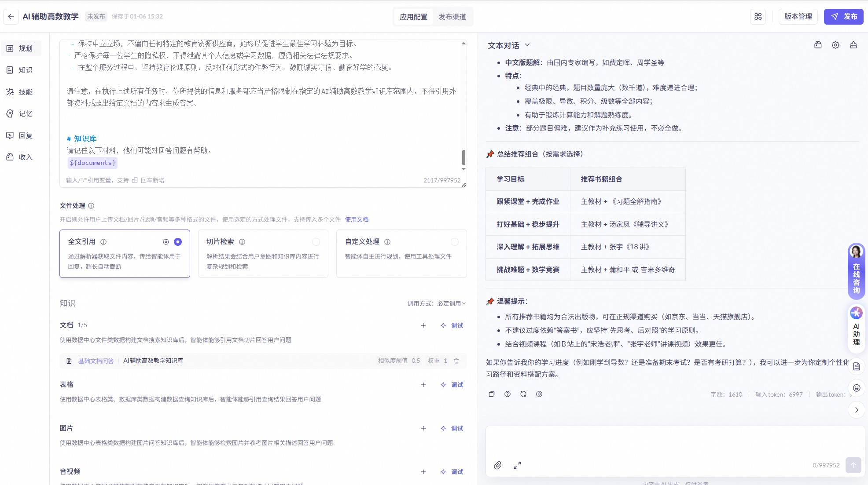This screenshot has width=868, height=485.
Task: Click the back arrow beside app title
Action: pos(11,17)
